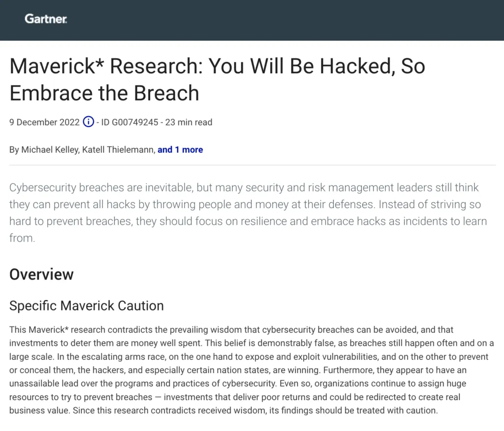Screen dimensions: 504x431
Task: Click the sentence starting "Cybersecurity breaches are inevitable"
Action: click(148, 187)
